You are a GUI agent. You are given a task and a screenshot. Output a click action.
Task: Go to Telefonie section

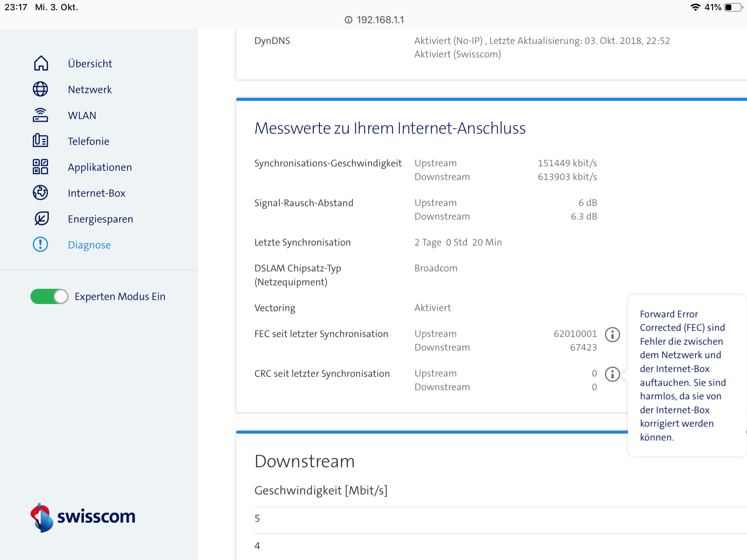(x=89, y=141)
